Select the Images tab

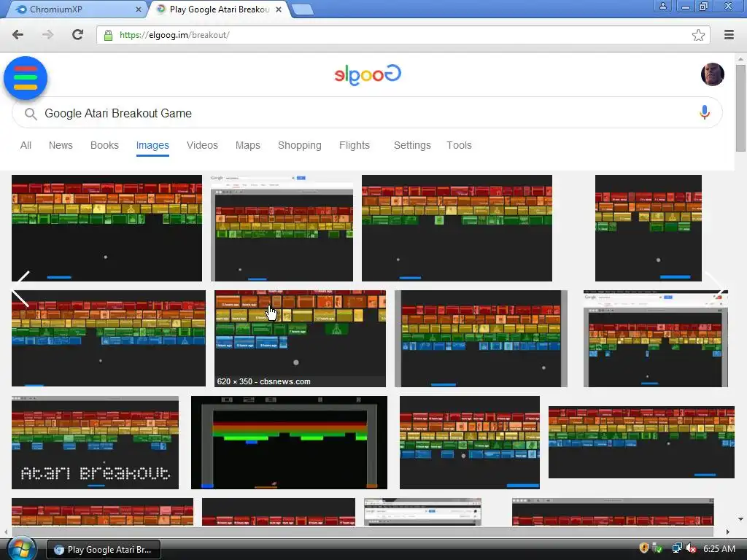[x=152, y=145]
